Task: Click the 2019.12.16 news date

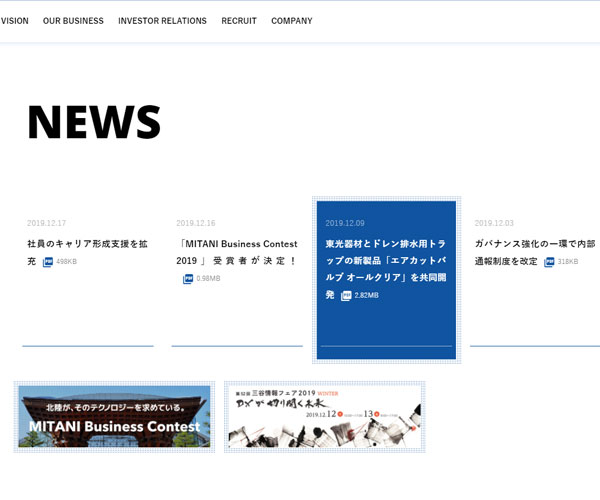Action: tap(196, 223)
